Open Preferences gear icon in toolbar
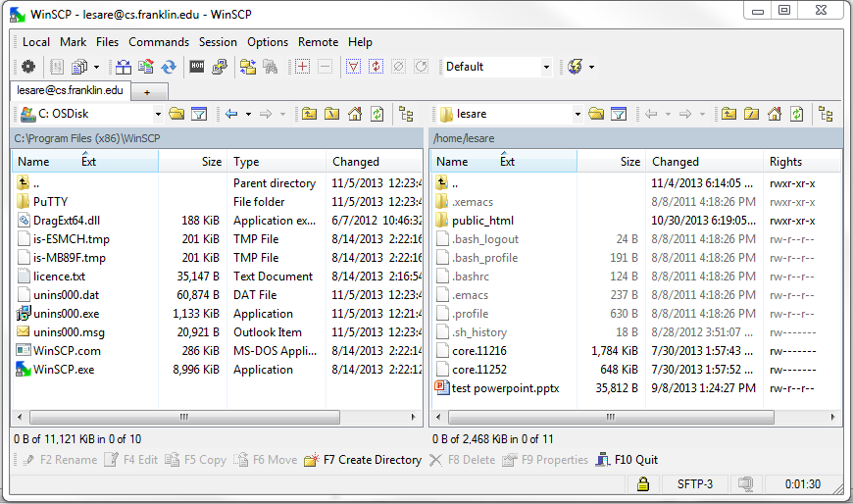The height and width of the screenshot is (504, 853). pyautogui.click(x=28, y=67)
